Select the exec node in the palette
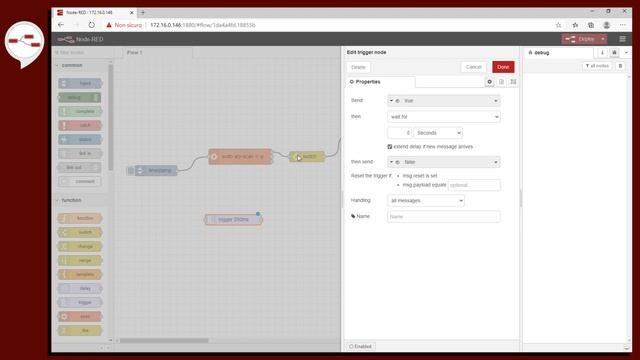The image size is (640, 360). tap(80, 317)
